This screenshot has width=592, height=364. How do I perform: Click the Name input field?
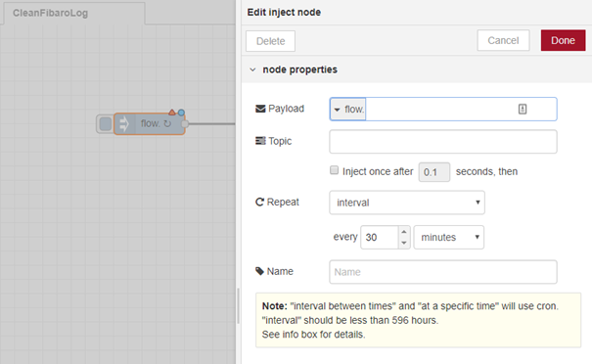[x=443, y=272]
